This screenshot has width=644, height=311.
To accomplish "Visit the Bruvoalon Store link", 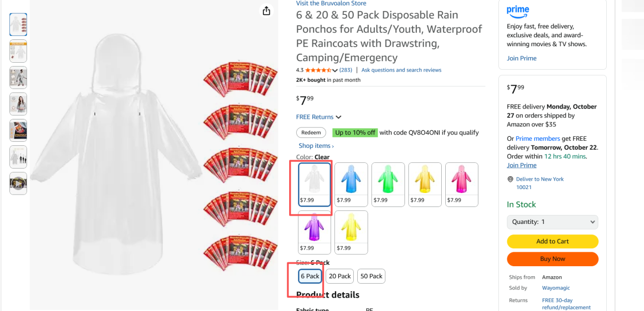I will point(331,3).
